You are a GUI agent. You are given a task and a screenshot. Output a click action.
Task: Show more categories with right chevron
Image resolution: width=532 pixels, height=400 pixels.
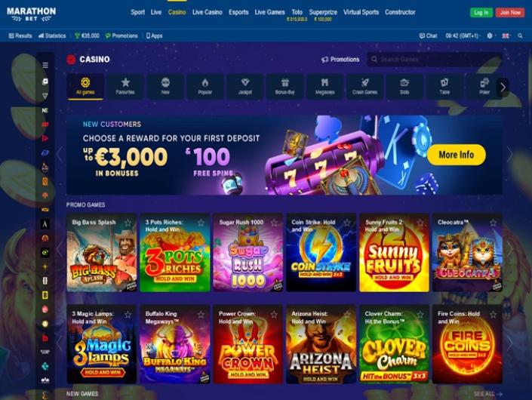pos(503,88)
